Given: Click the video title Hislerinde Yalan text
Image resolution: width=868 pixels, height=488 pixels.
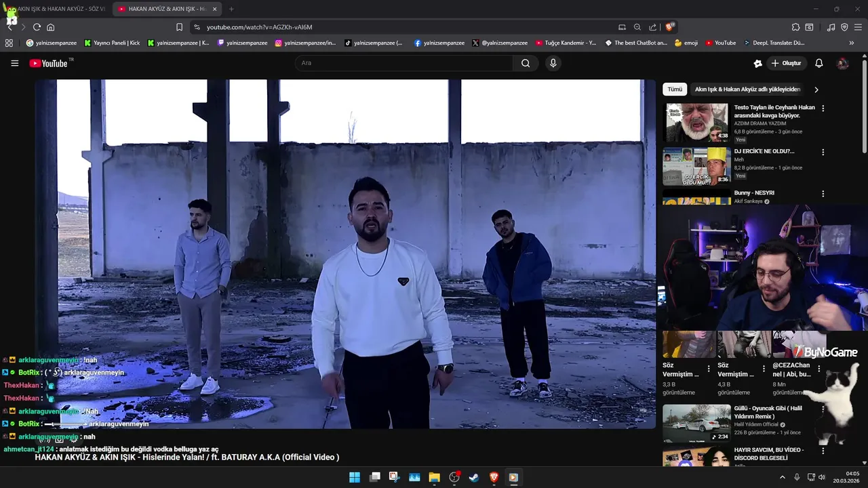Looking at the screenshot, I should [187, 457].
